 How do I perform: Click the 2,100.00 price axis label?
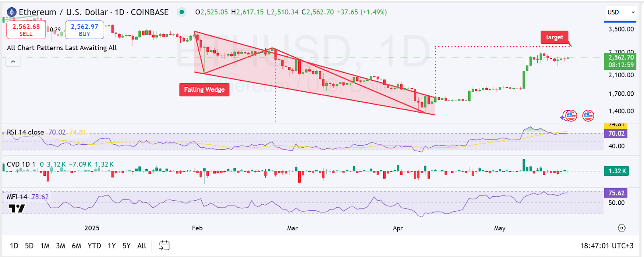click(621, 75)
